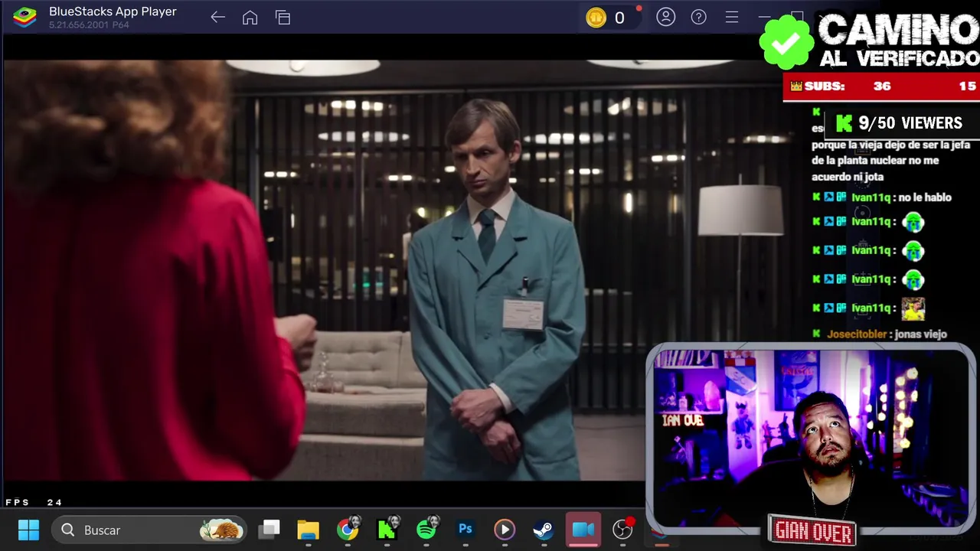Go to BlueStacks home screen
The width and height of the screenshot is (980, 551).
click(250, 17)
